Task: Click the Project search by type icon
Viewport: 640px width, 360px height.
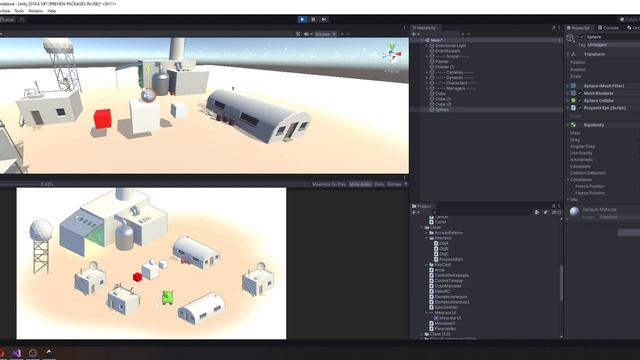Action: click(537, 212)
